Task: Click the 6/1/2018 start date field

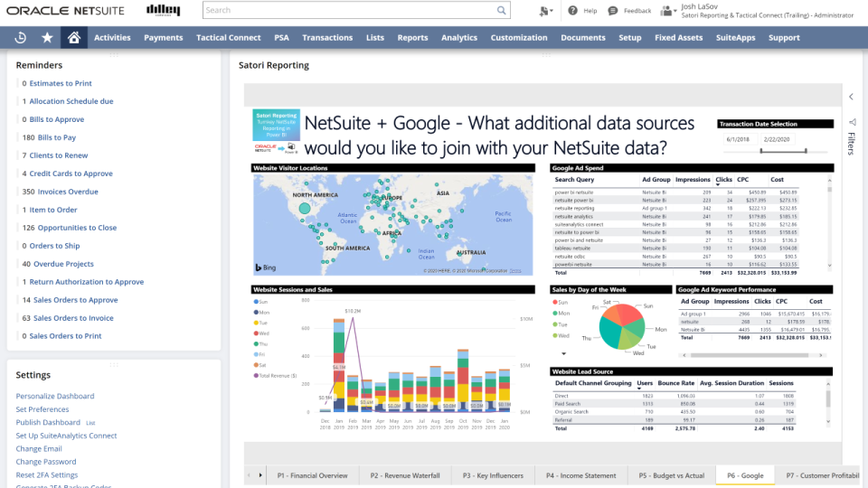Action: (740, 139)
